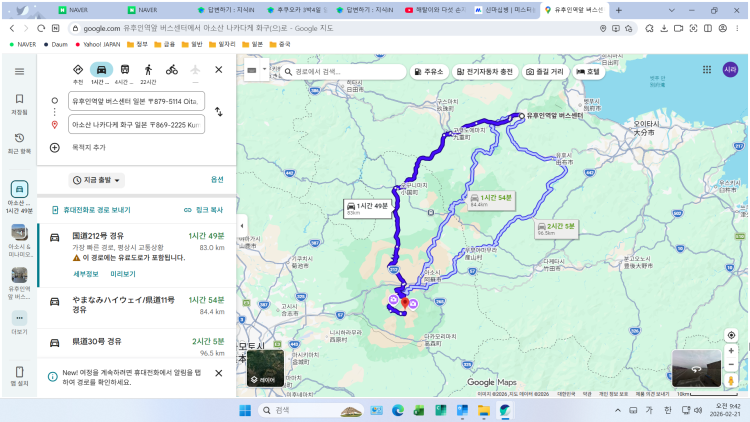Zoom in on the map
The height and width of the screenshot is (422, 750).
point(732,335)
